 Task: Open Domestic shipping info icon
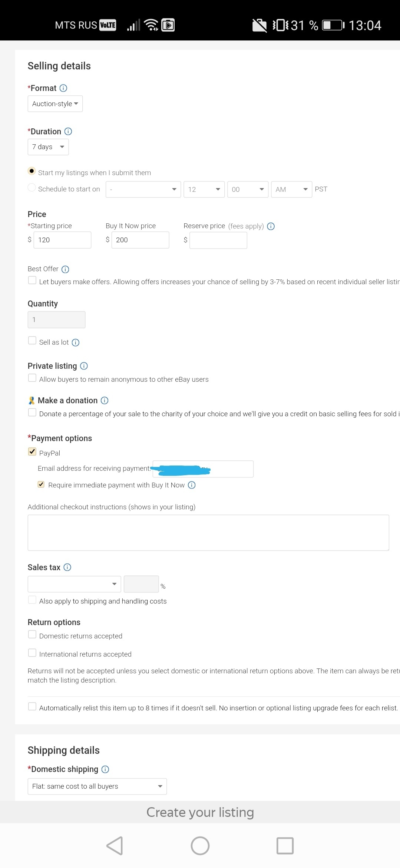(x=105, y=769)
